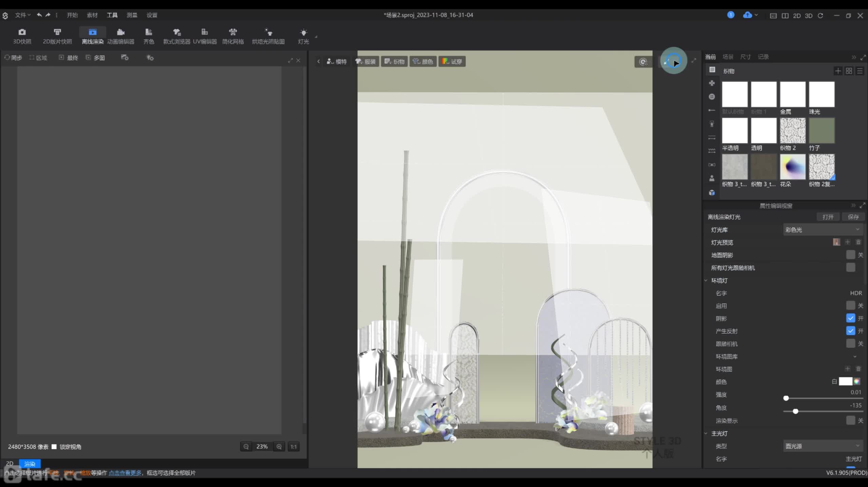Image resolution: width=868 pixels, height=487 pixels.
Task: Add a new fabric with plus icon
Action: coord(838,71)
